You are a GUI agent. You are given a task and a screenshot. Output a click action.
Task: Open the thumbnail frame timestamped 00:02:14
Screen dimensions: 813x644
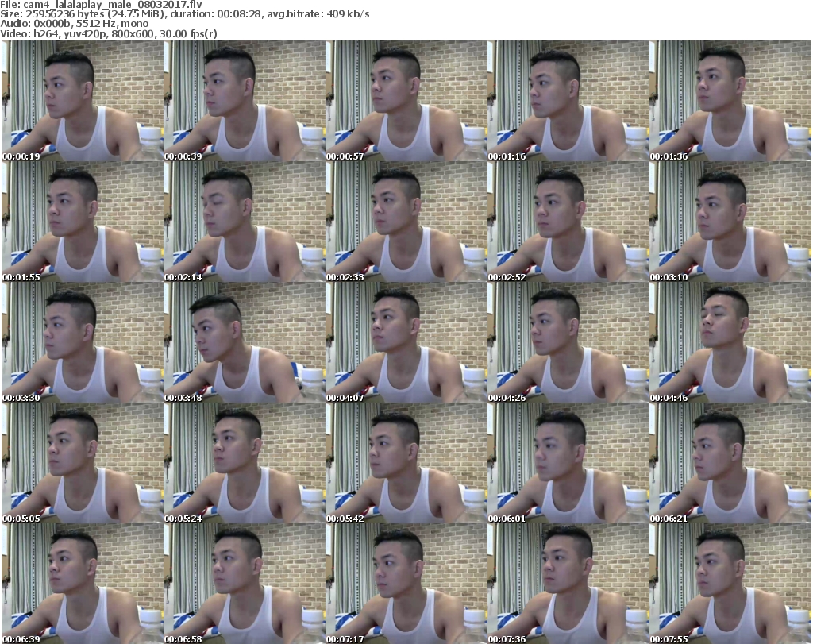[245, 222]
